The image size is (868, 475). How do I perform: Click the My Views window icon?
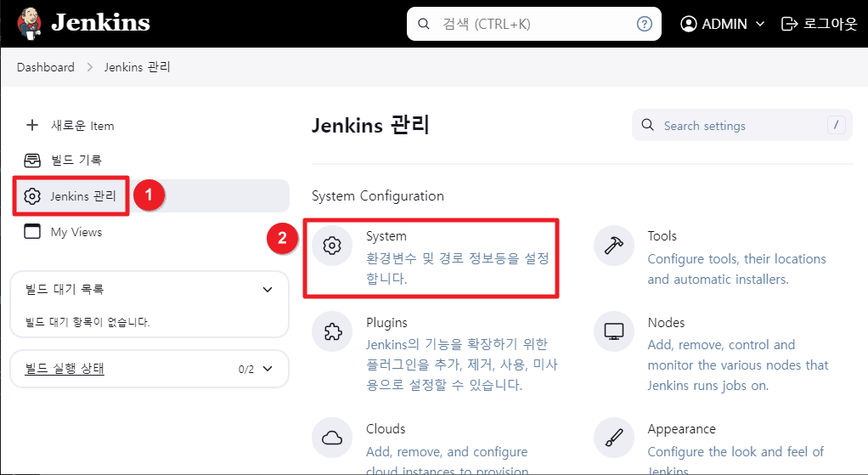[32, 231]
